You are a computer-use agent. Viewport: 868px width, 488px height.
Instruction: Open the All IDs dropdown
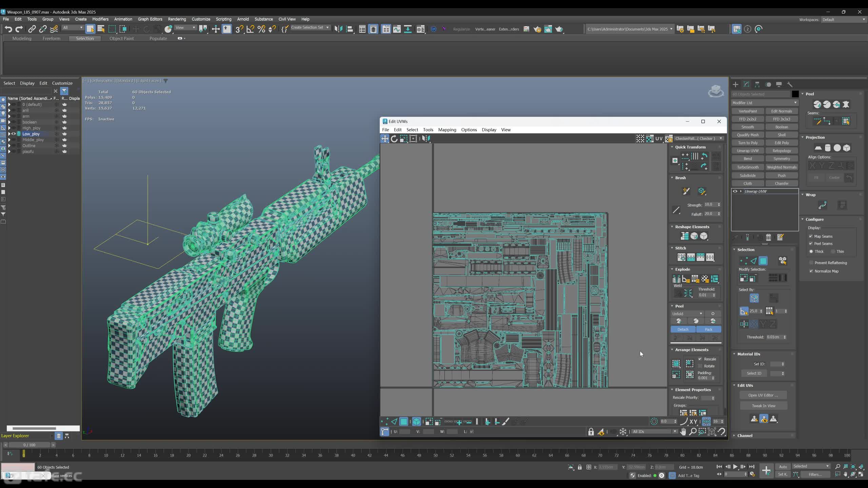tap(654, 432)
